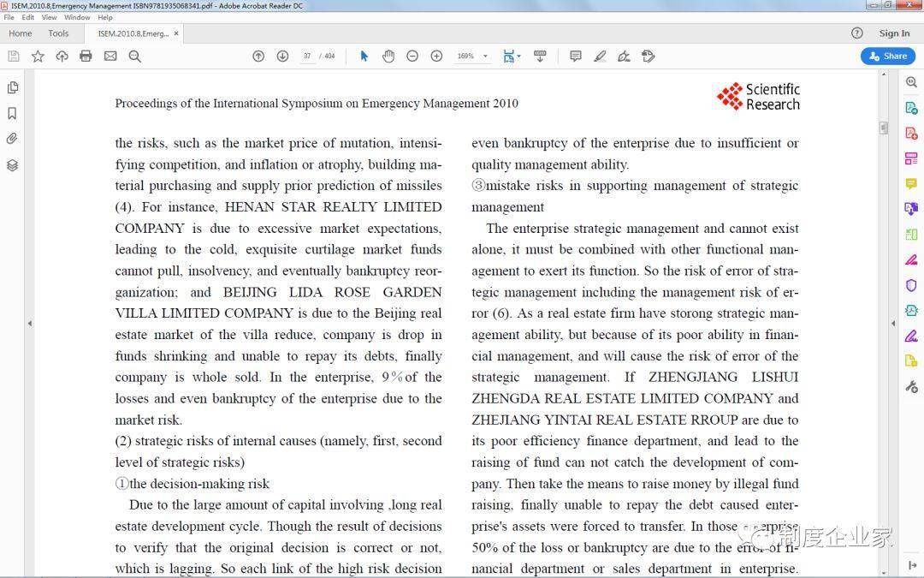Screen dimensions: 924x578
Task: Expand the left navigation pane arrow
Action: click(29, 323)
